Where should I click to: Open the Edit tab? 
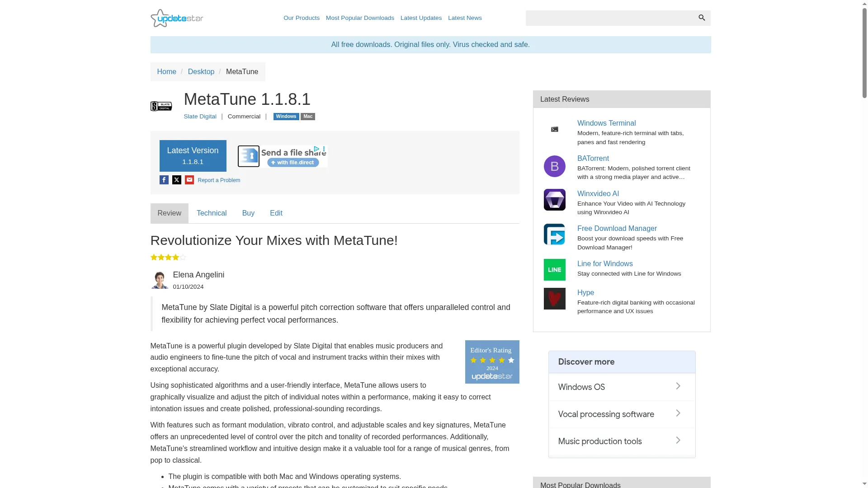pos(276,213)
